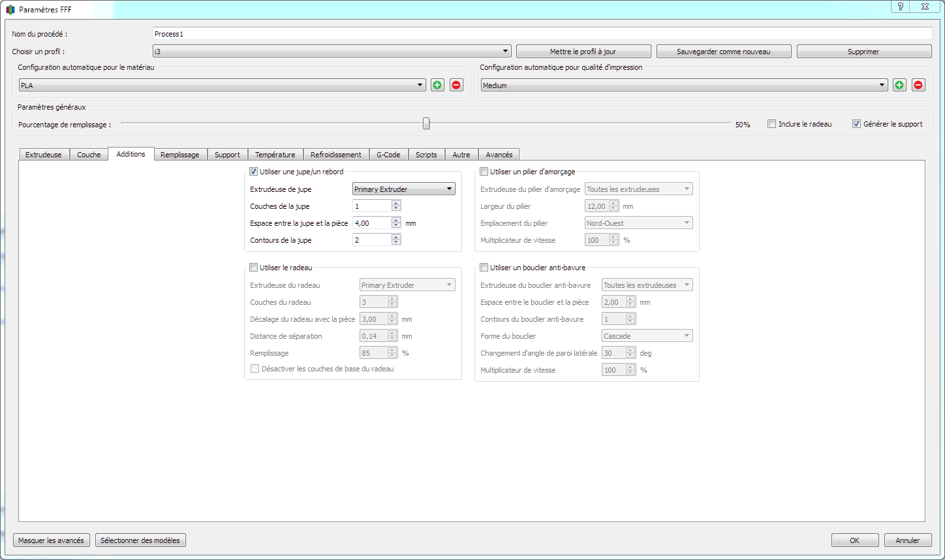945x560 pixels.
Task: Click Sauvegarder comme nouveau button
Action: (723, 52)
